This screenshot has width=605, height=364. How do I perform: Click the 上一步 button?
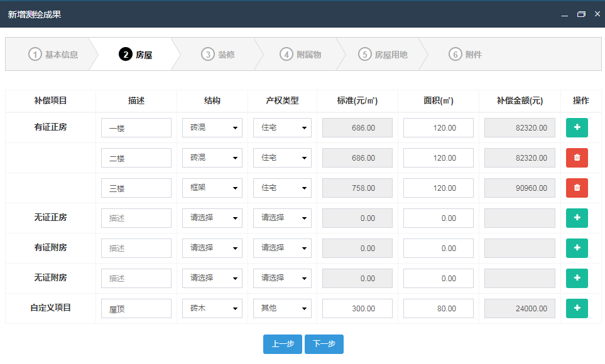[x=283, y=344]
